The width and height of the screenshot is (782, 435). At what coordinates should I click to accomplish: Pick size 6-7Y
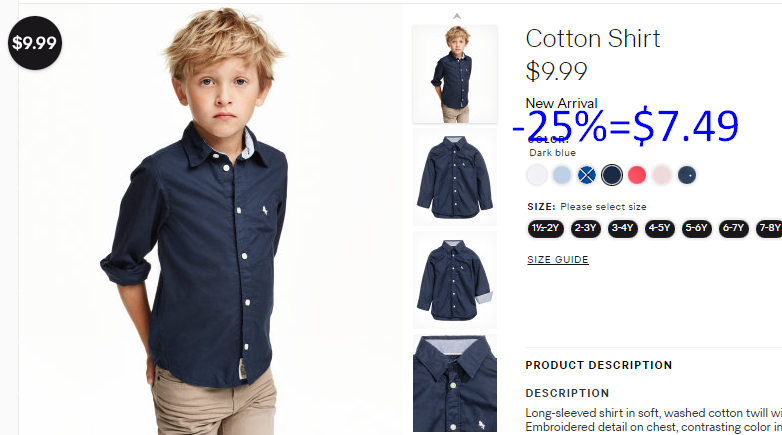tap(734, 228)
